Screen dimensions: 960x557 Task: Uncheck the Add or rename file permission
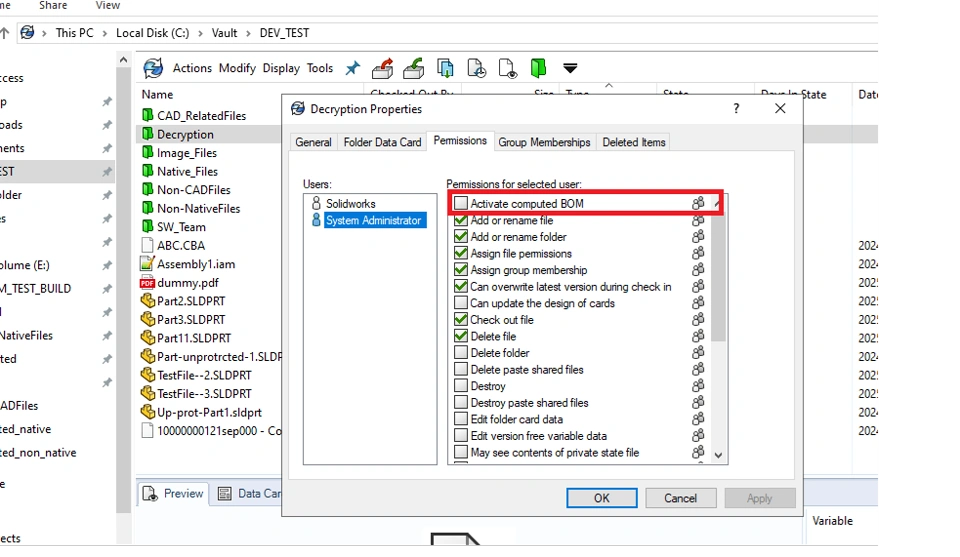point(461,220)
